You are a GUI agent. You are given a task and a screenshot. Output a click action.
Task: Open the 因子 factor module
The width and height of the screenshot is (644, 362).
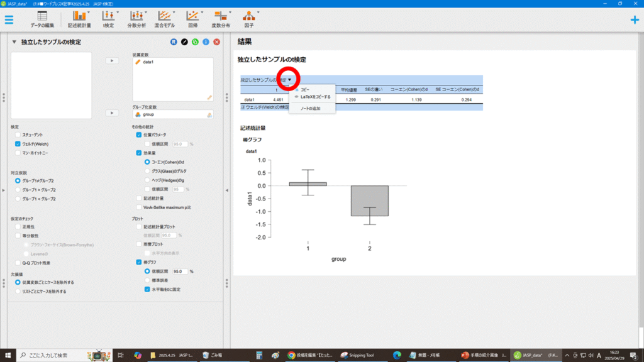click(249, 19)
